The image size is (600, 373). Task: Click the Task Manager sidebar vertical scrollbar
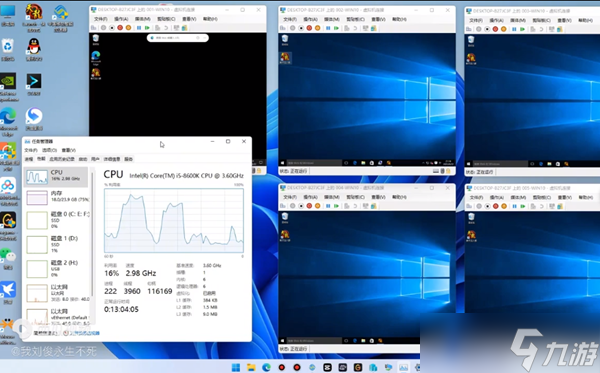[92, 245]
